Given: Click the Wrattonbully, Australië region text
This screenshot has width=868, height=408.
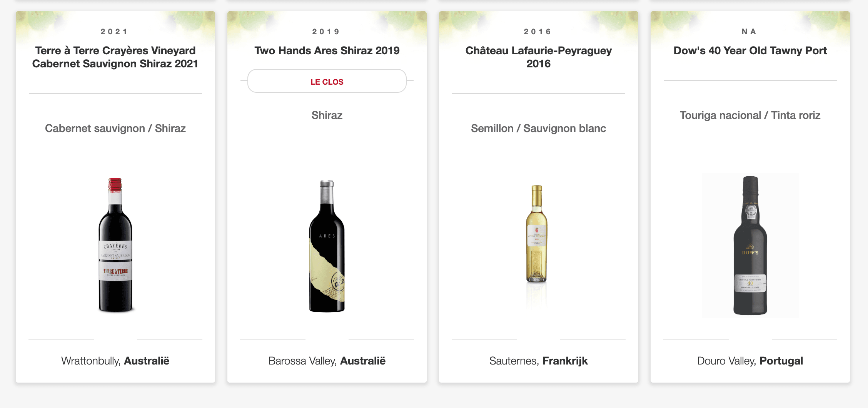Looking at the screenshot, I should (115, 361).
